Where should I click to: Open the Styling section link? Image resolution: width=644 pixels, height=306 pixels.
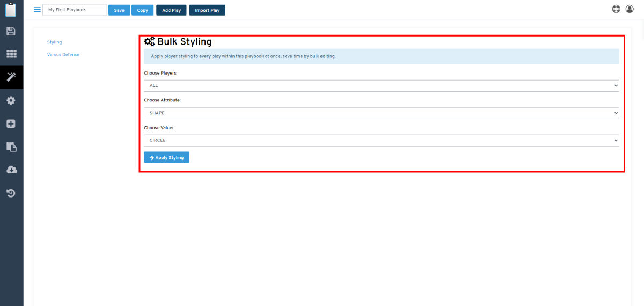point(54,42)
